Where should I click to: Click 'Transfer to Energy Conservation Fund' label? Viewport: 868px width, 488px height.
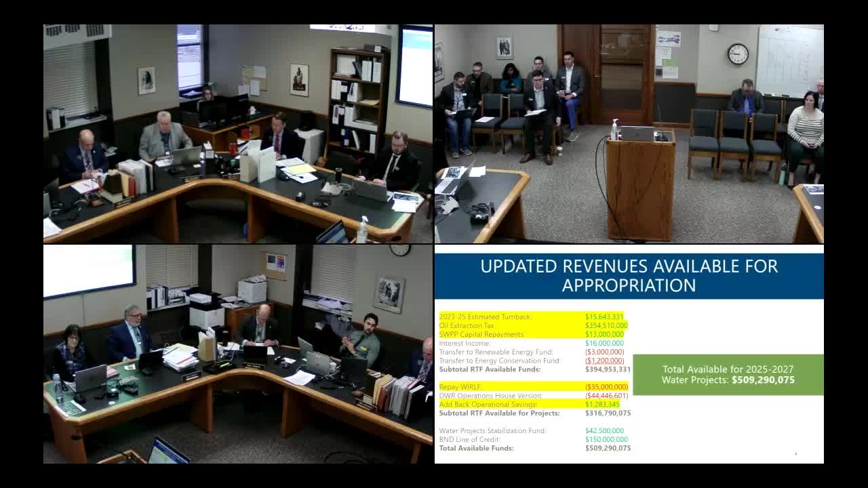pos(499,361)
